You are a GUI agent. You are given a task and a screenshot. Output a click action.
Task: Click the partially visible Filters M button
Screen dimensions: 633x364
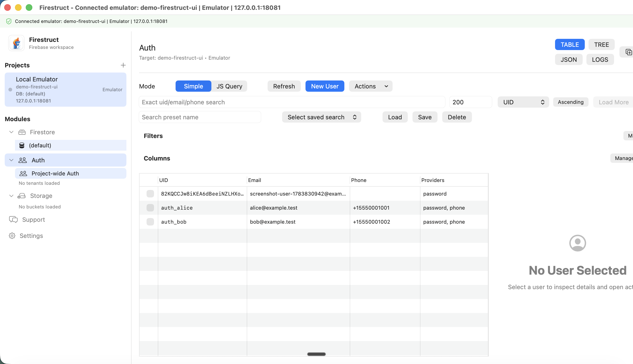click(629, 136)
